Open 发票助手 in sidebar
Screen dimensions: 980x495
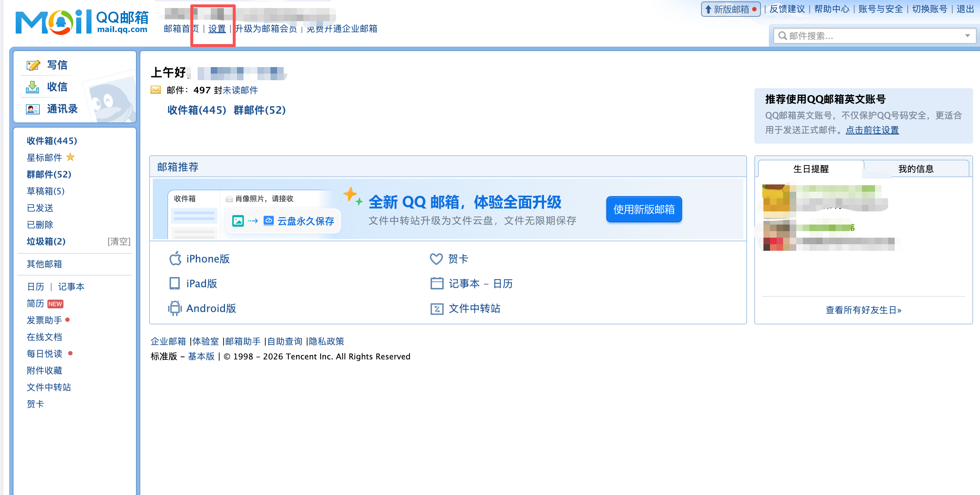(x=44, y=320)
